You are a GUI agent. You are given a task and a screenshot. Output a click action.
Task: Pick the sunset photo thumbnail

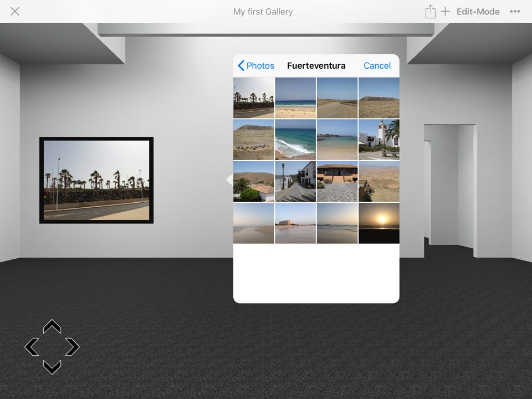point(378,223)
